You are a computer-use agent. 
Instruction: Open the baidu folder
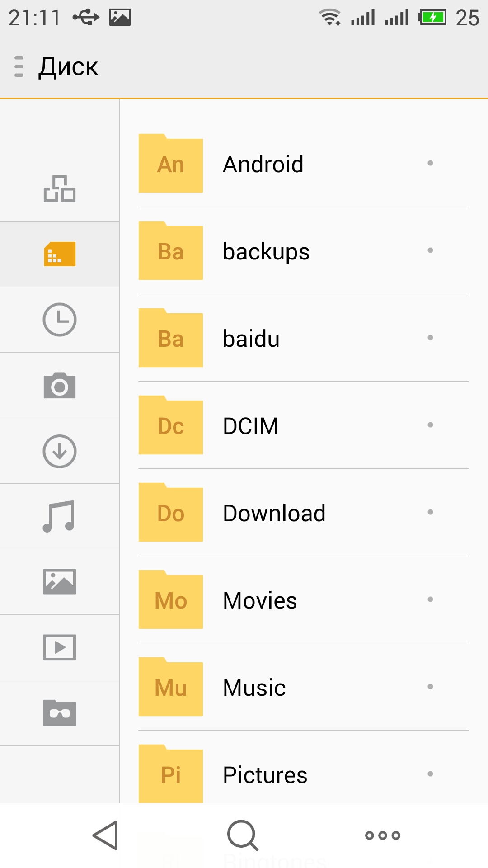[x=304, y=338]
